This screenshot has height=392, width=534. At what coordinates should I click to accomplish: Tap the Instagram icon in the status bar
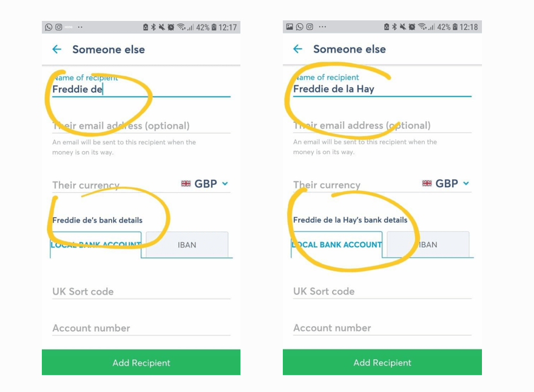click(58, 27)
